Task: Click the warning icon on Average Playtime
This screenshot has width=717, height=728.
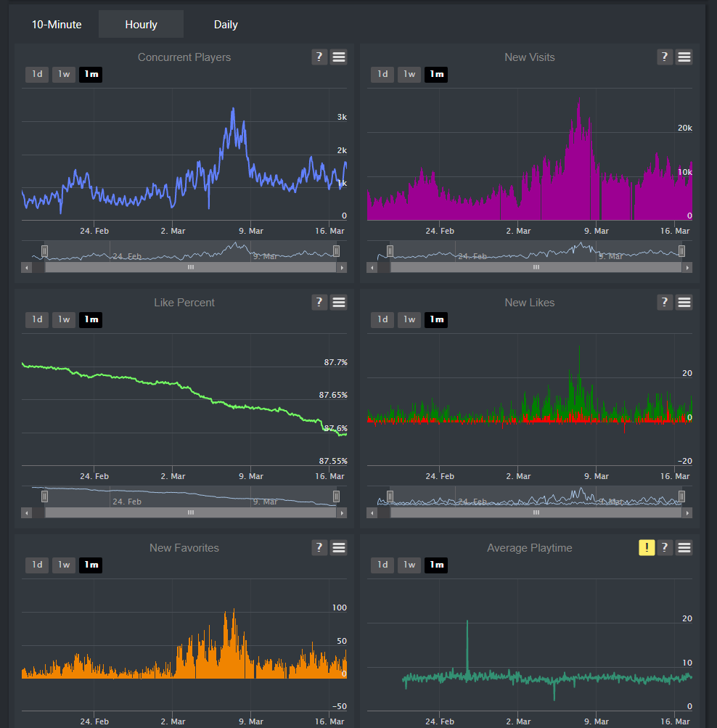Action: tap(647, 547)
